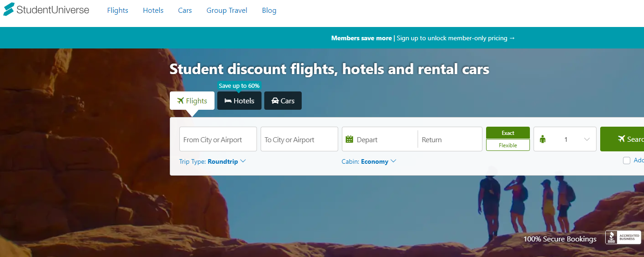Click the BBB Accredited Business badge
644x257 pixels.
[623, 238]
